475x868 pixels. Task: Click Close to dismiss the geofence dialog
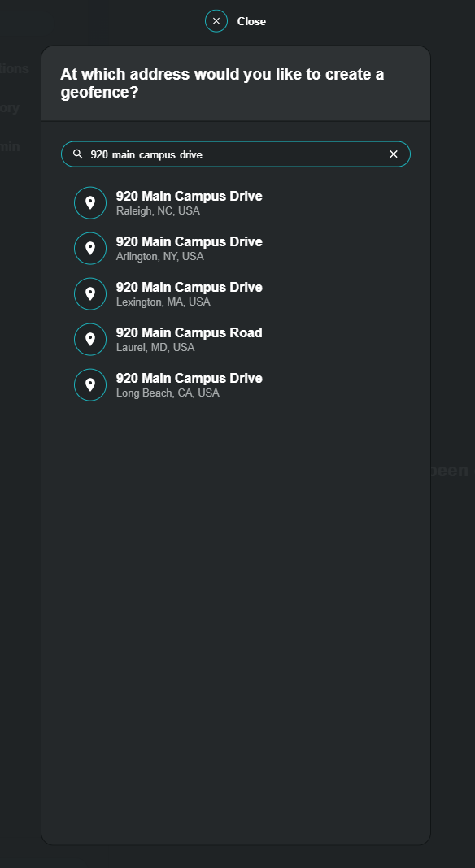[253, 21]
